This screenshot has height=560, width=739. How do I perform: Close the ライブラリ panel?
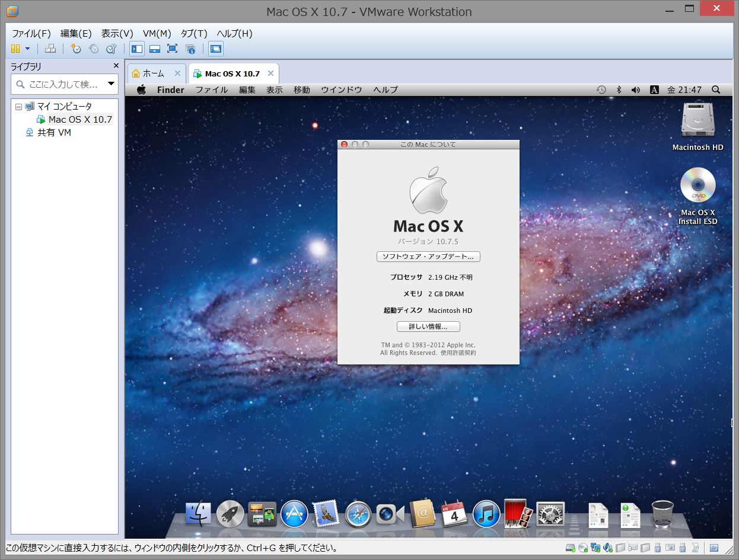point(116,66)
